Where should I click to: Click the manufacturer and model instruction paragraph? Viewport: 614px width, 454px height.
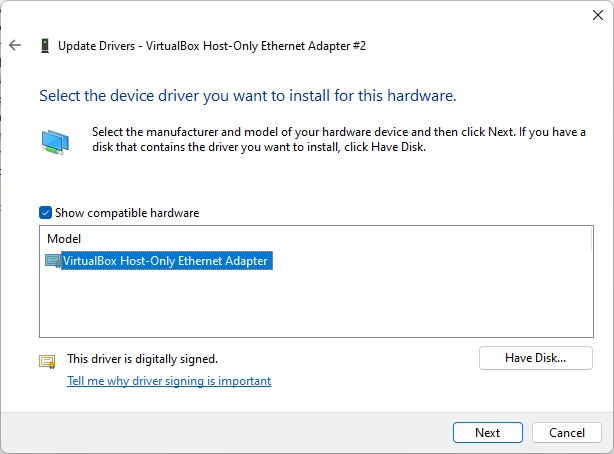click(339, 139)
